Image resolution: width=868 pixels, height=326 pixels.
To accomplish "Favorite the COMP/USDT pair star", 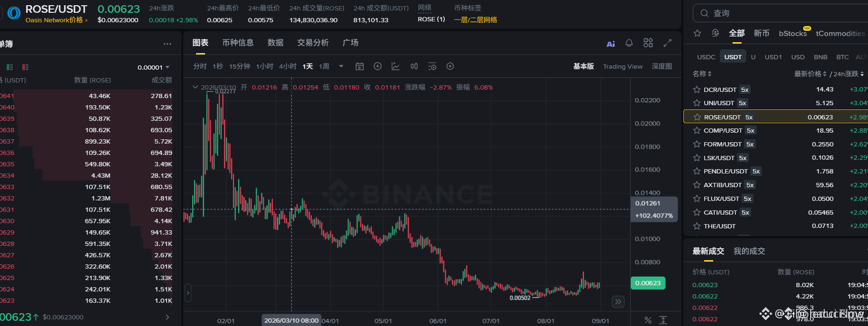I will pyautogui.click(x=697, y=130).
